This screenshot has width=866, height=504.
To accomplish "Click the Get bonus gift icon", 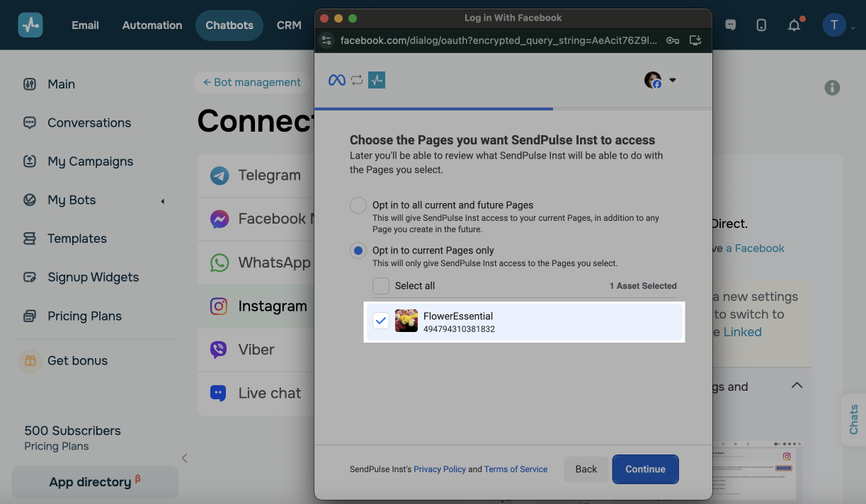I will pyautogui.click(x=30, y=360).
